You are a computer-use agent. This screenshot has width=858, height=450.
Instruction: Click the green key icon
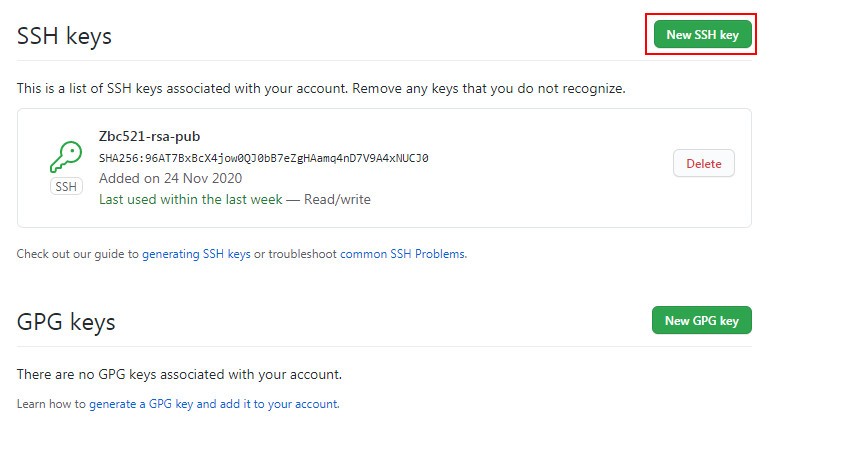66,156
